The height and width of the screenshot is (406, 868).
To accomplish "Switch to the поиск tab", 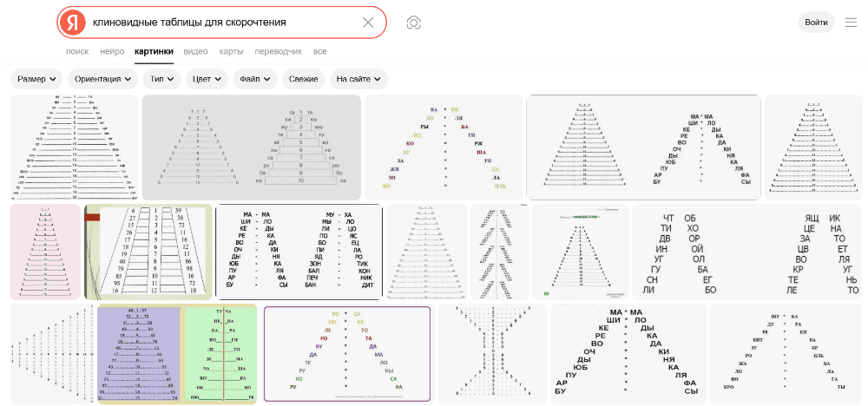I will 77,51.
